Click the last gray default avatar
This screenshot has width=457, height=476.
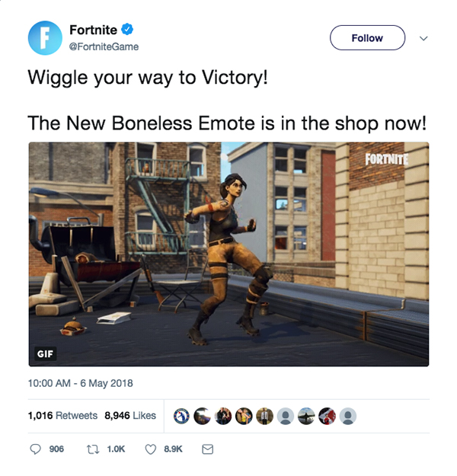[348, 416]
